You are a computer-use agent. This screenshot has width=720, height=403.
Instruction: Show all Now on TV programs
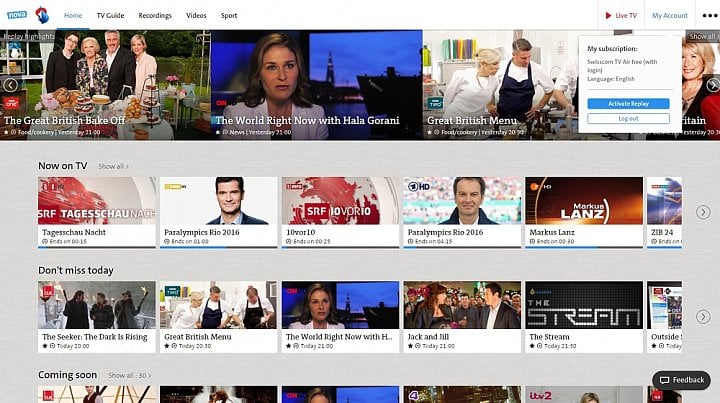(x=113, y=167)
